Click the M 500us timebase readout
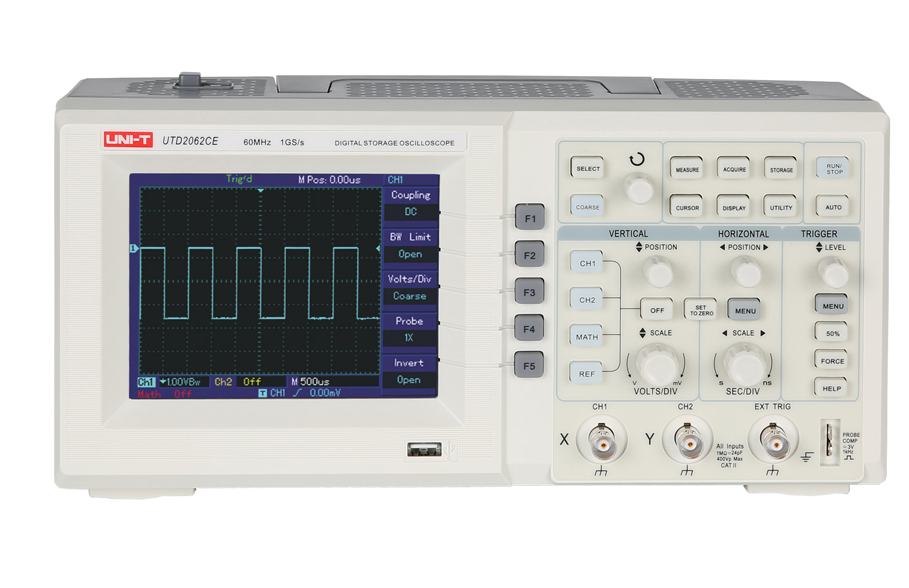The width and height of the screenshot is (909, 588). [x=310, y=382]
